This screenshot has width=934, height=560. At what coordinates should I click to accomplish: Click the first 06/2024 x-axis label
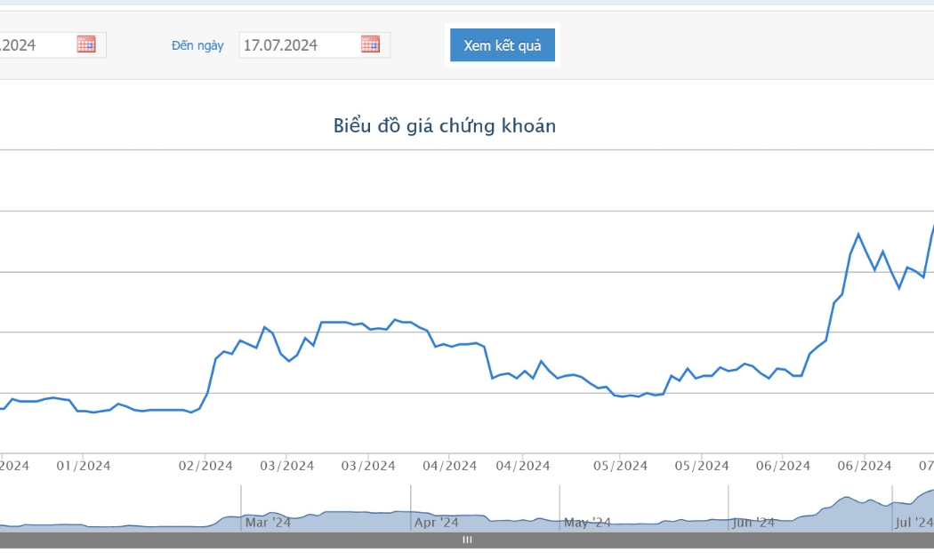(784, 466)
